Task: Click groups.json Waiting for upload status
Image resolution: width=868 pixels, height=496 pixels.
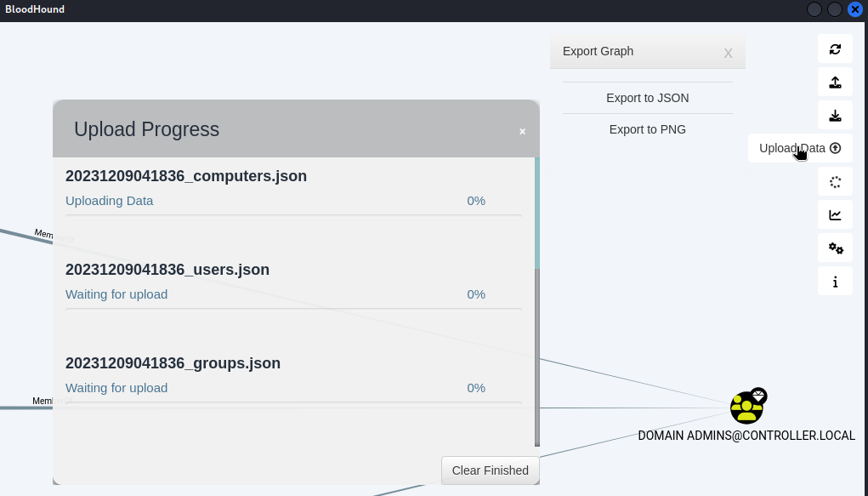Action: pos(116,388)
